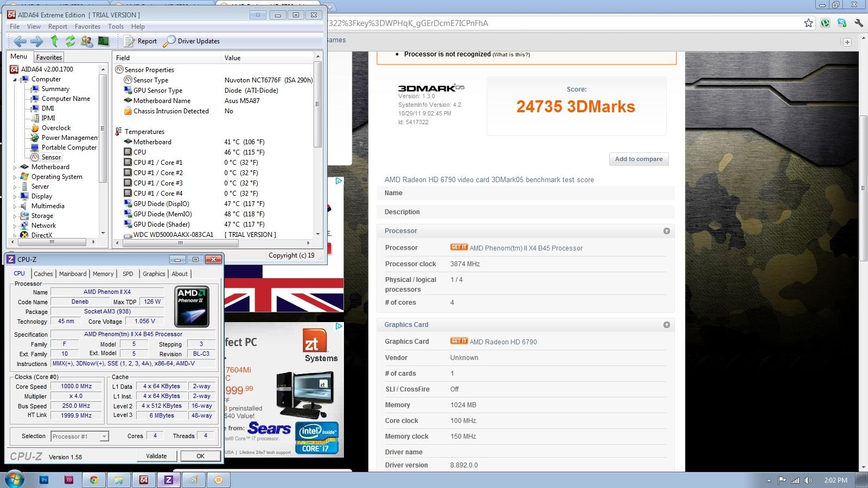Open the Help menu in AIDA64
This screenshot has height=488, width=868.
click(138, 27)
